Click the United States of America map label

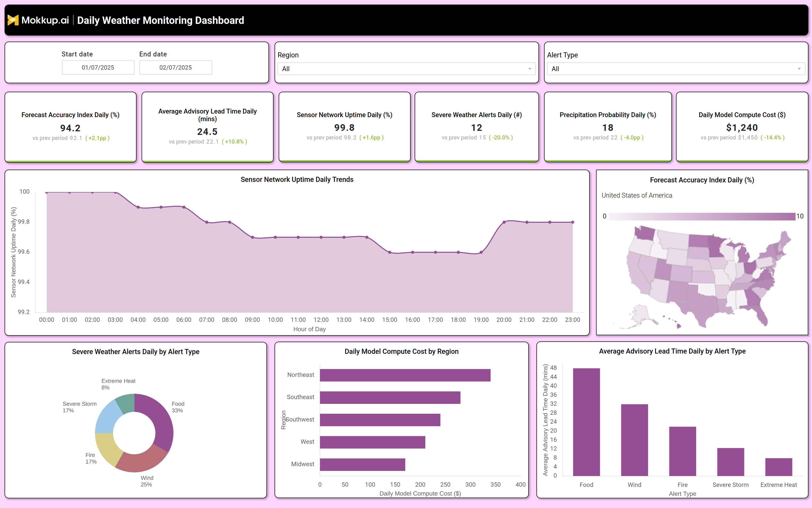(x=636, y=195)
